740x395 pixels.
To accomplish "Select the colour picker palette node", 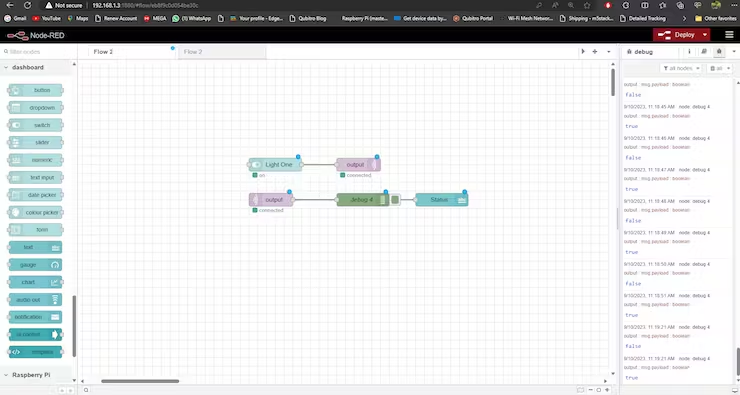I will [x=35, y=212].
